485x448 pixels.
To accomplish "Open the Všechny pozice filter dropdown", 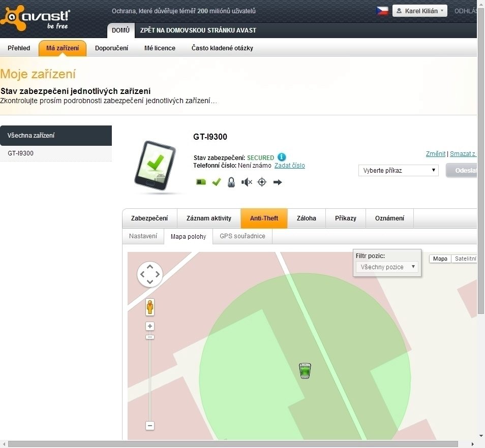I will pos(387,267).
